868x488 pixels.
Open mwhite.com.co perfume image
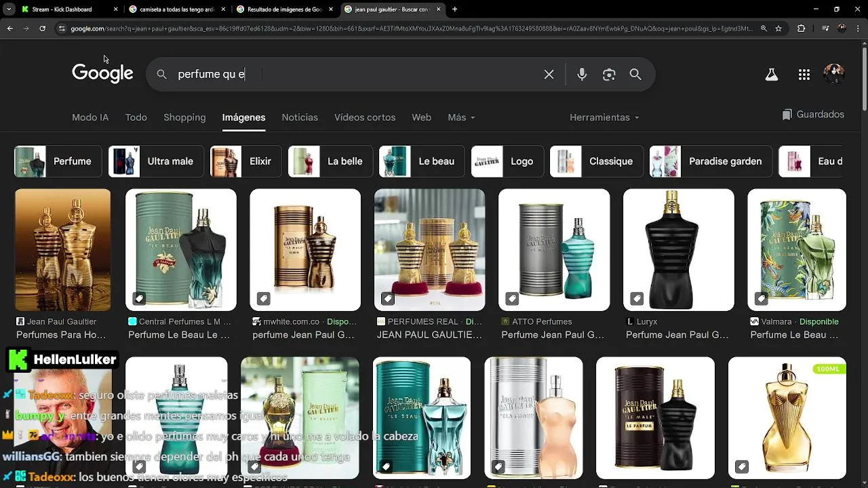tap(305, 250)
